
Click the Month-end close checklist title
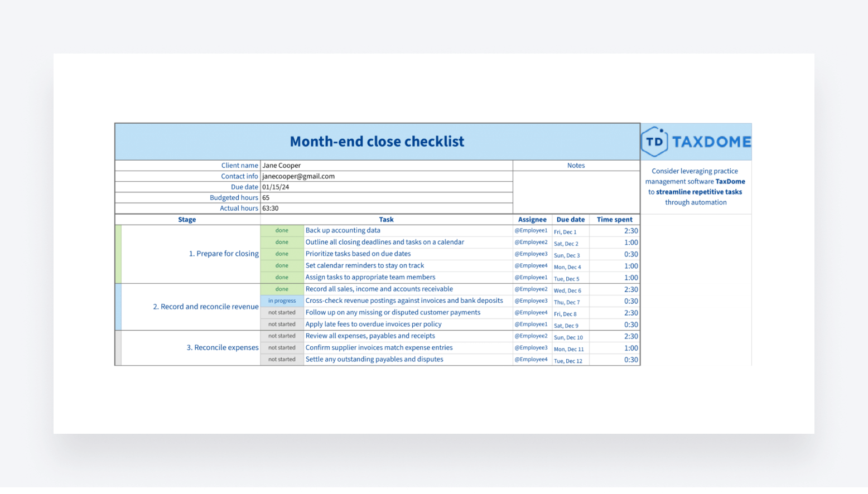(x=377, y=142)
